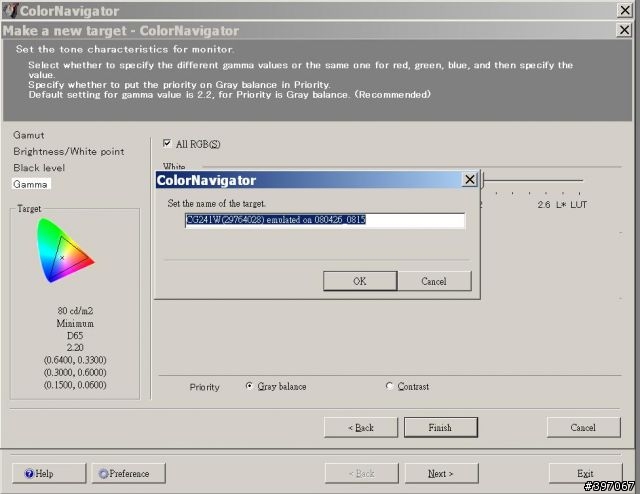Click the 2.20 gamma value in Target
The width and height of the screenshot is (640, 494).
75,347
